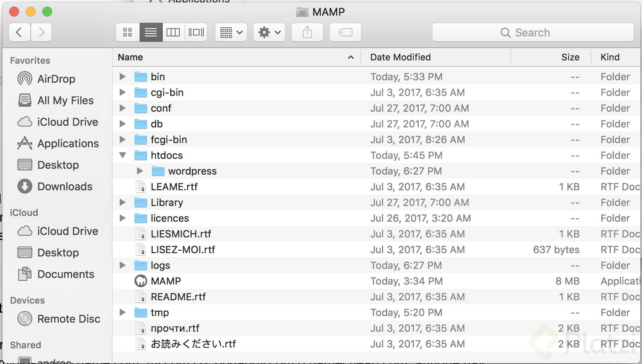Open Downloads from the sidebar
The height and width of the screenshot is (364, 642).
click(x=65, y=187)
